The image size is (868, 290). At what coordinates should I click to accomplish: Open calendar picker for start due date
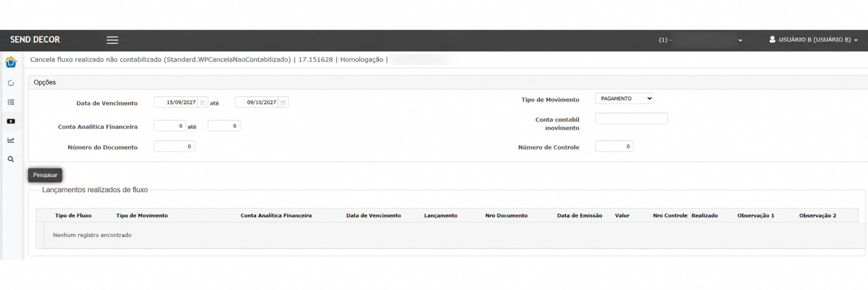(203, 102)
